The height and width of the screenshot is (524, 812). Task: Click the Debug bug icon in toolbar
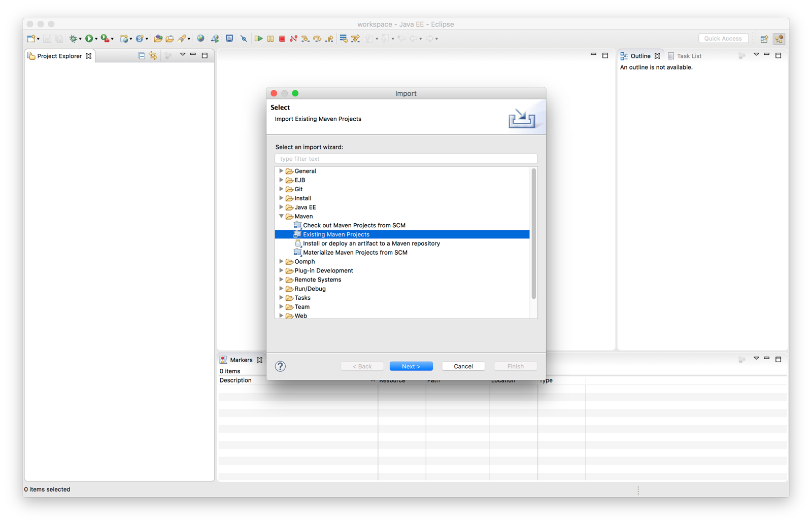[74, 39]
